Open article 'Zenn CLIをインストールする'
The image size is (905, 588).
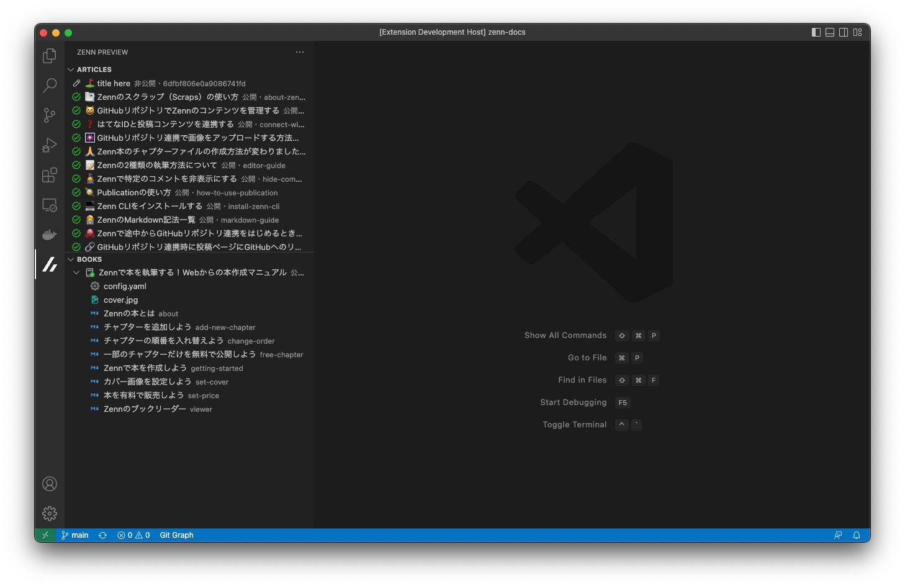(x=189, y=206)
